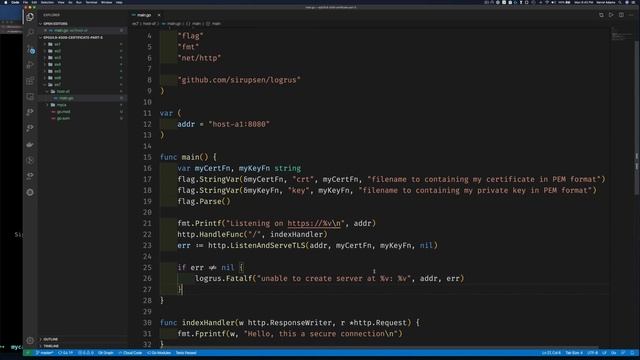
Task: Open go.sum in the file tree
Action: point(63,118)
